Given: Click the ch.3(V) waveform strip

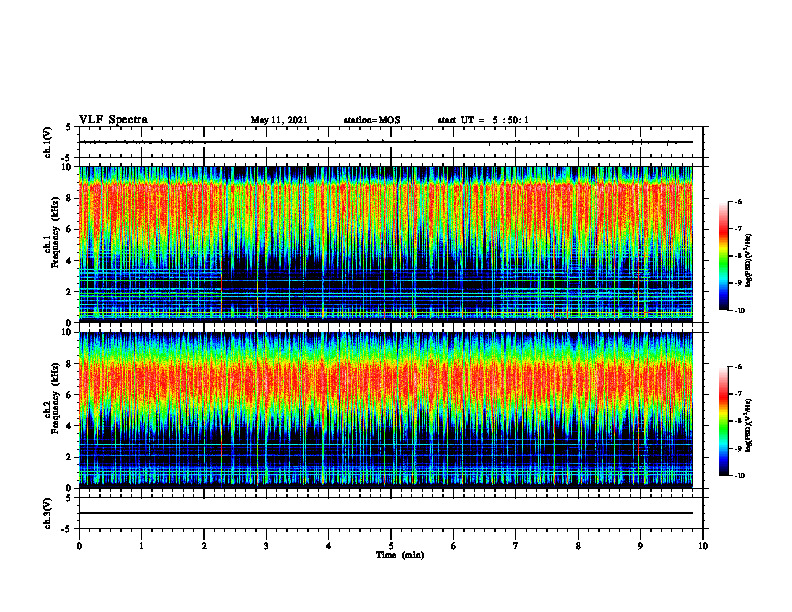Looking at the screenshot, I should (x=391, y=513).
